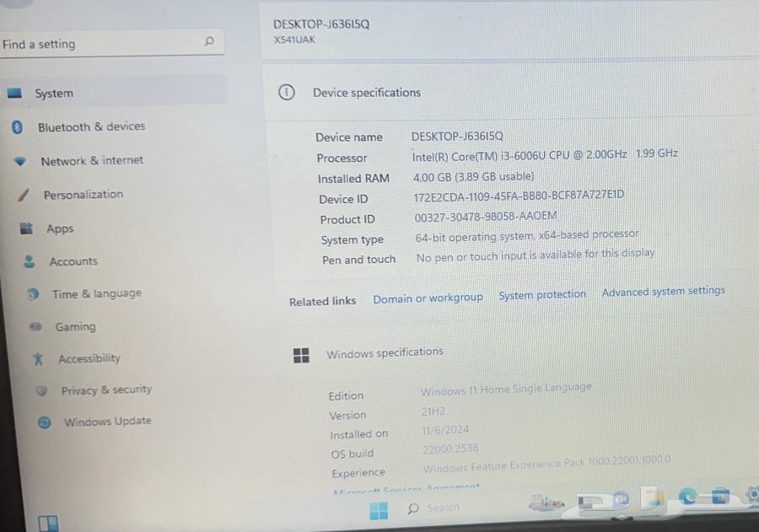Click the Apps icon in sidebar

coord(26,228)
